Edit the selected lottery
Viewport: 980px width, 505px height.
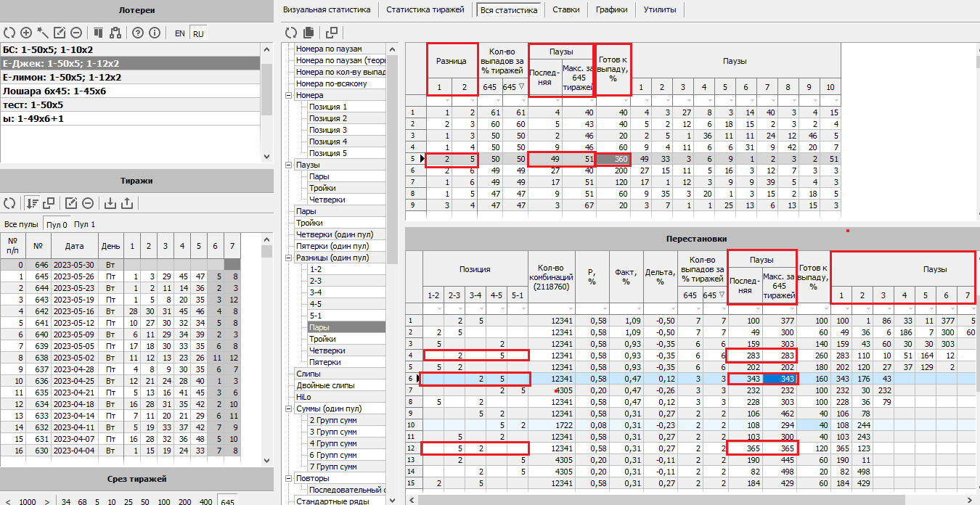60,33
